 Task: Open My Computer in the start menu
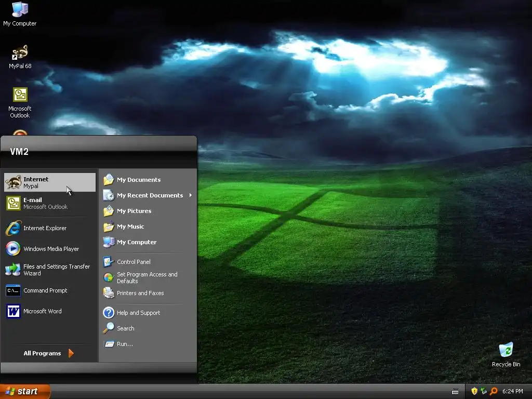coord(147,242)
